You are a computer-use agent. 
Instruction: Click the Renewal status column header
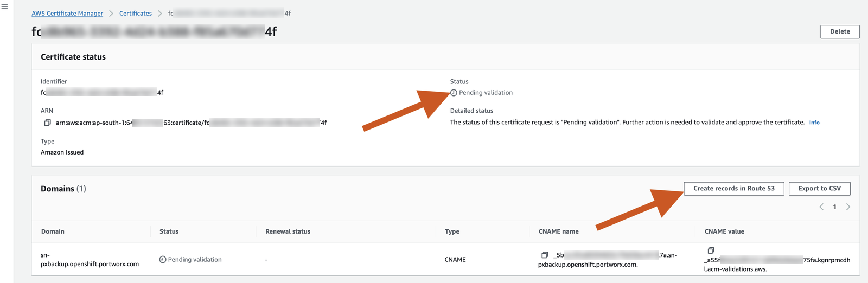pyautogui.click(x=288, y=231)
